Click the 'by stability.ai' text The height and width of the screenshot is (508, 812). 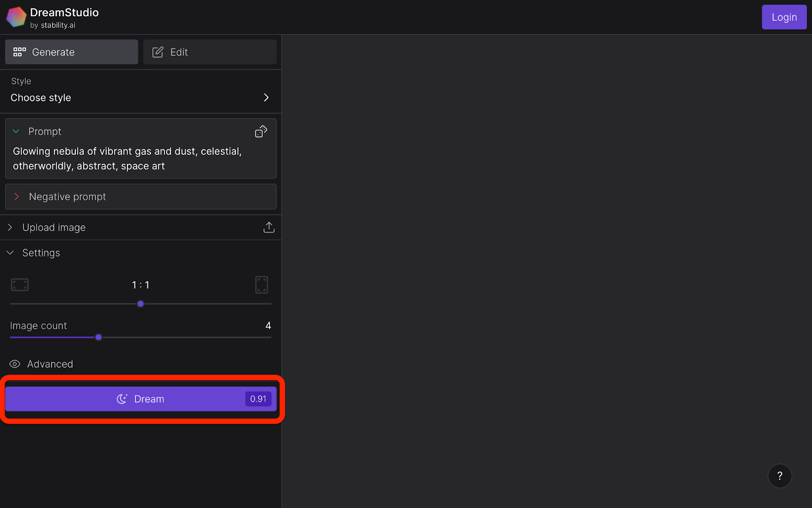[x=53, y=25]
